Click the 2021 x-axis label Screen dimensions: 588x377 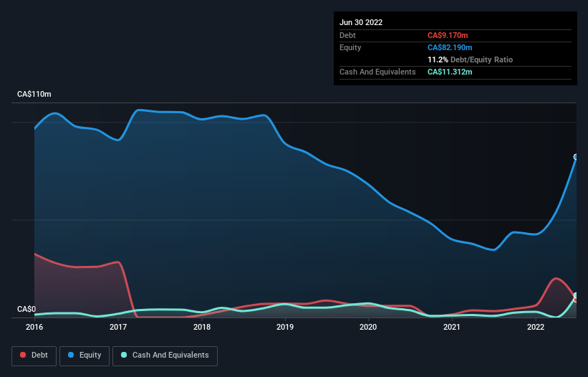[x=452, y=327]
